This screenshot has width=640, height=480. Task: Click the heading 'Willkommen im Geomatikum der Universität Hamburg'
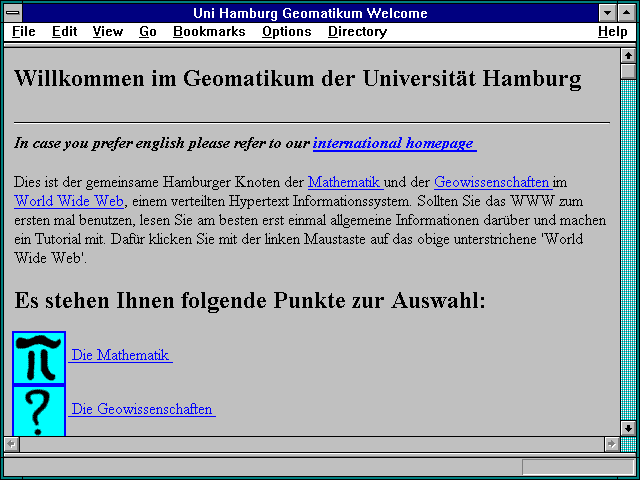pyautogui.click(x=298, y=78)
